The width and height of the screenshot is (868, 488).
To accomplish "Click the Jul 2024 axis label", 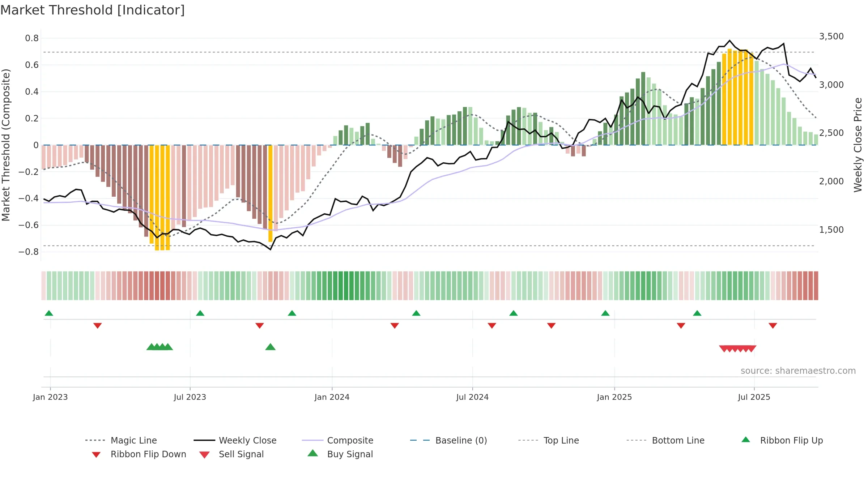I will [472, 397].
